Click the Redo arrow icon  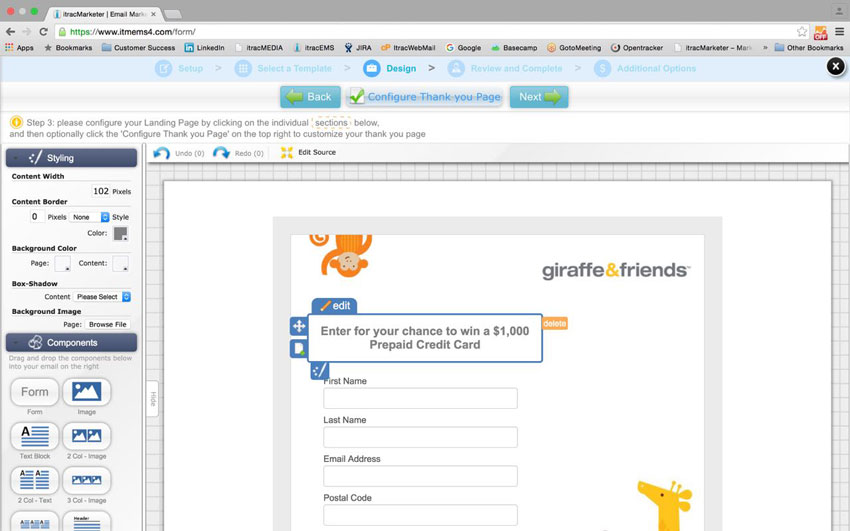[x=221, y=153]
